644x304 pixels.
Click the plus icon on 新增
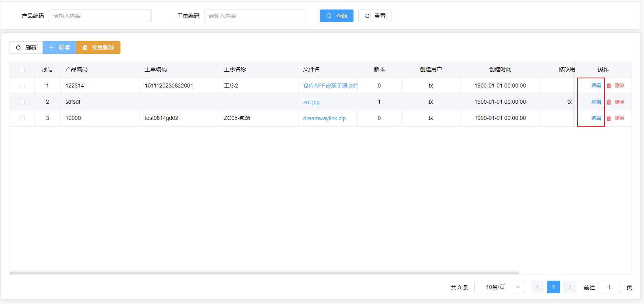(x=52, y=47)
